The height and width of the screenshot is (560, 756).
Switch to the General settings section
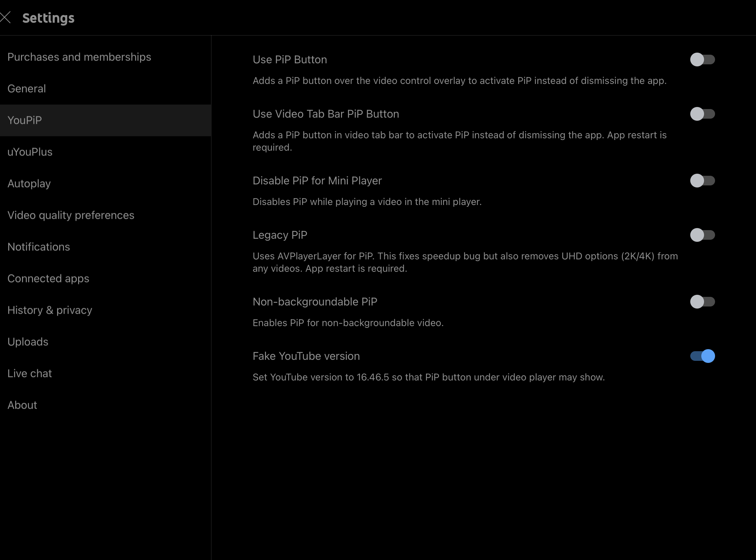point(26,88)
